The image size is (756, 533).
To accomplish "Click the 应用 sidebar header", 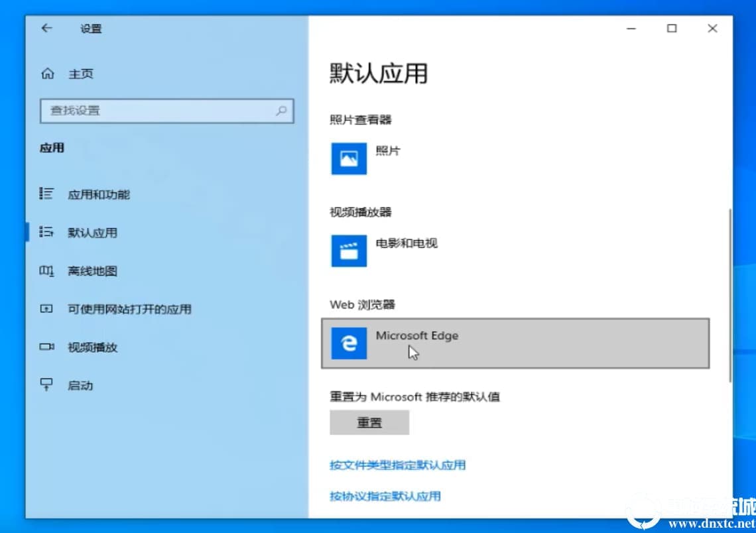I will pyautogui.click(x=52, y=148).
